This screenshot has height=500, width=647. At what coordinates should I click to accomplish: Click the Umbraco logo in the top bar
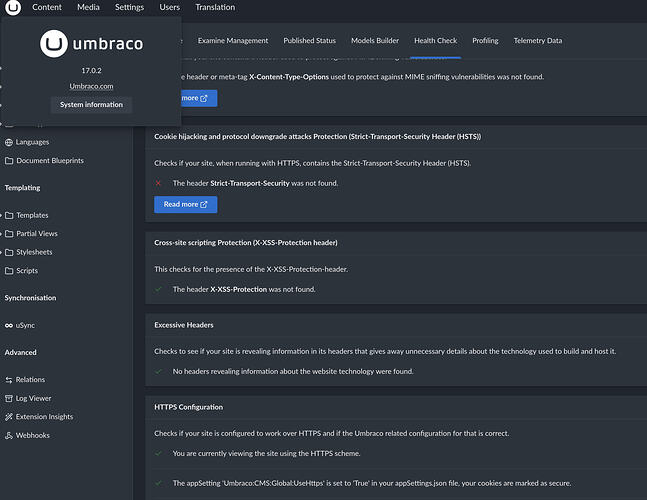click(x=13, y=7)
